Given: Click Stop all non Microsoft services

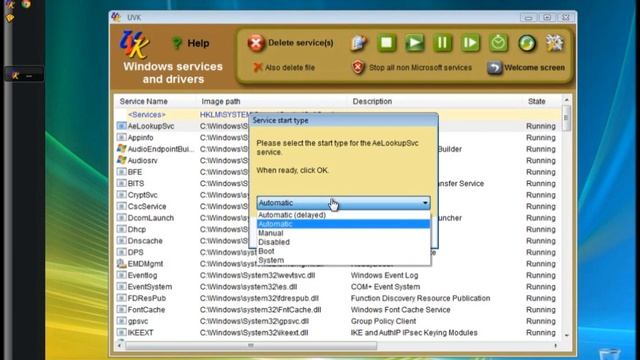Looking at the screenshot, I should [x=412, y=67].
